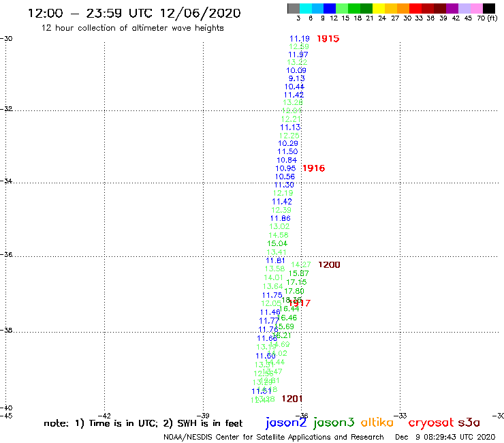Click the wave height value 10.95
The width and height of the screenshot is (504, 443).
coord(286,168)
